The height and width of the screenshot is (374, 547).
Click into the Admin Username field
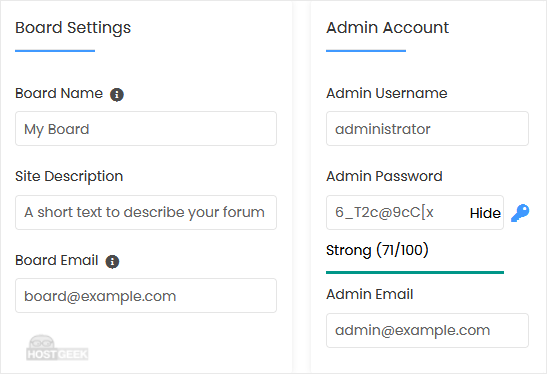coord(427,129)
